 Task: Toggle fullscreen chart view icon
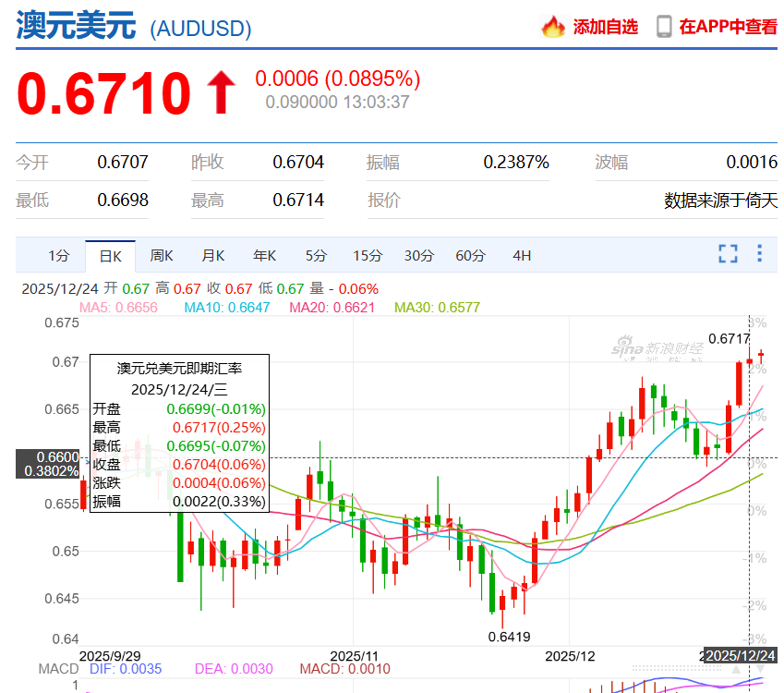click(x=728, y=254)
